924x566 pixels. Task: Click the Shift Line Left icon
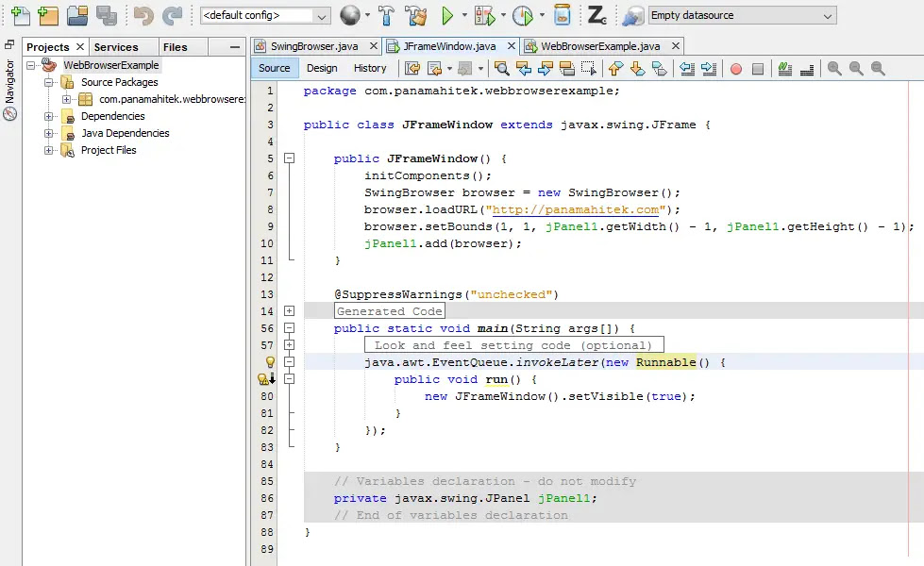[686, 68]
